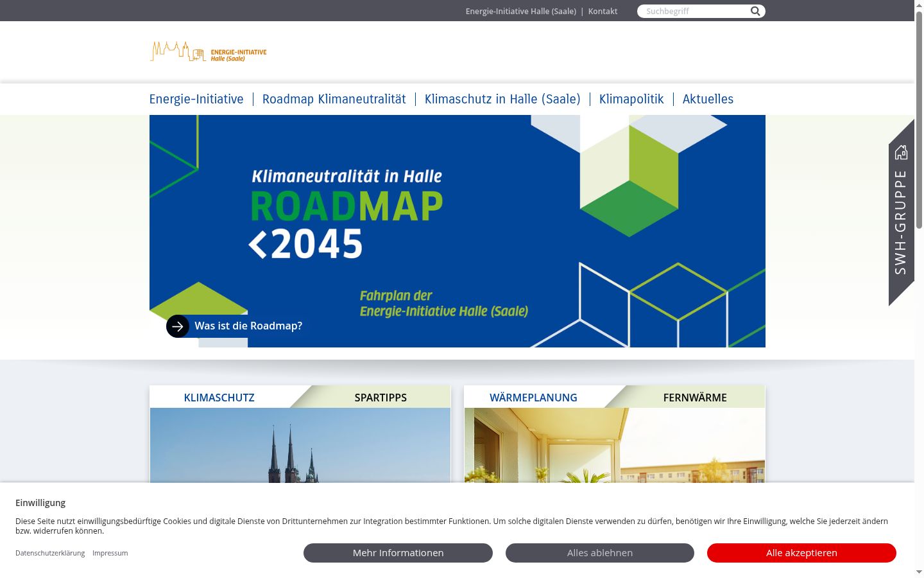
Task: Open Roadmap Klimaneutralität menu
Action: click(x=334, y=99)
